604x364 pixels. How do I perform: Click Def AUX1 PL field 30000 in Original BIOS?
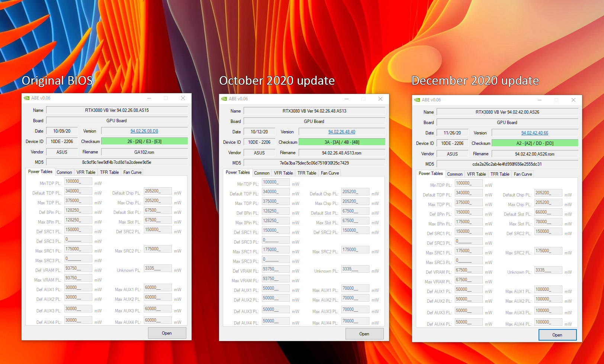(x=78, y=287)
